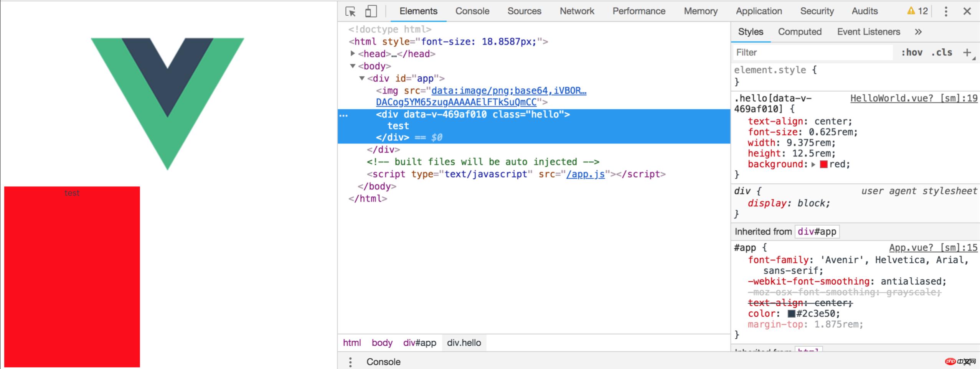Click the red background color swatch
The image size is (980, 369).
[x=823, y=165]
